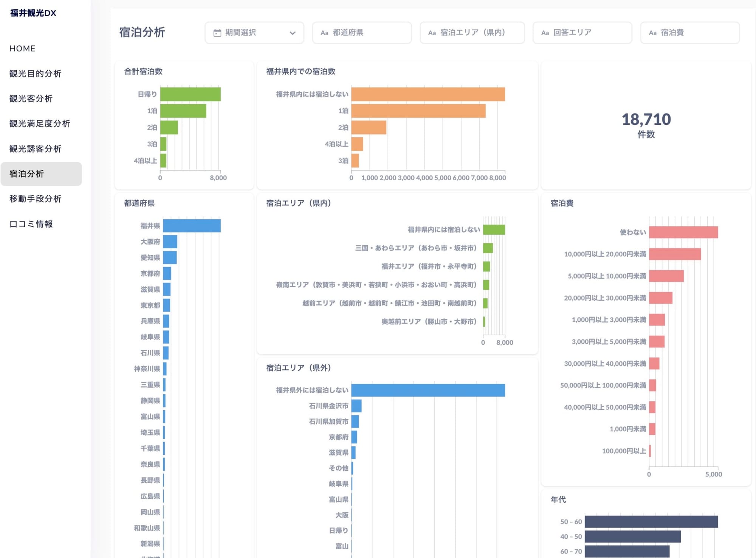The image size is (756, 558).
Task: Select the 福井県 blue bar
Action: point(192,226)
